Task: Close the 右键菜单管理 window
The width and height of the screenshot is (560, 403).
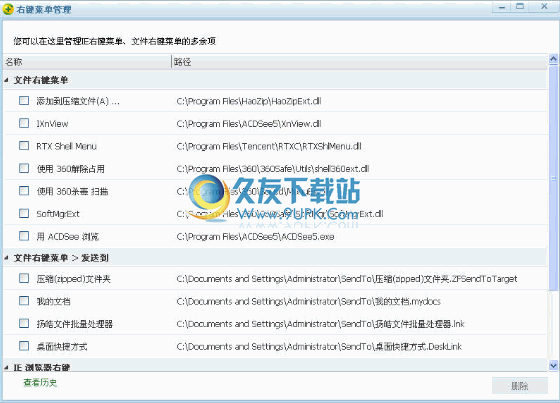Action: coord(544,7)
